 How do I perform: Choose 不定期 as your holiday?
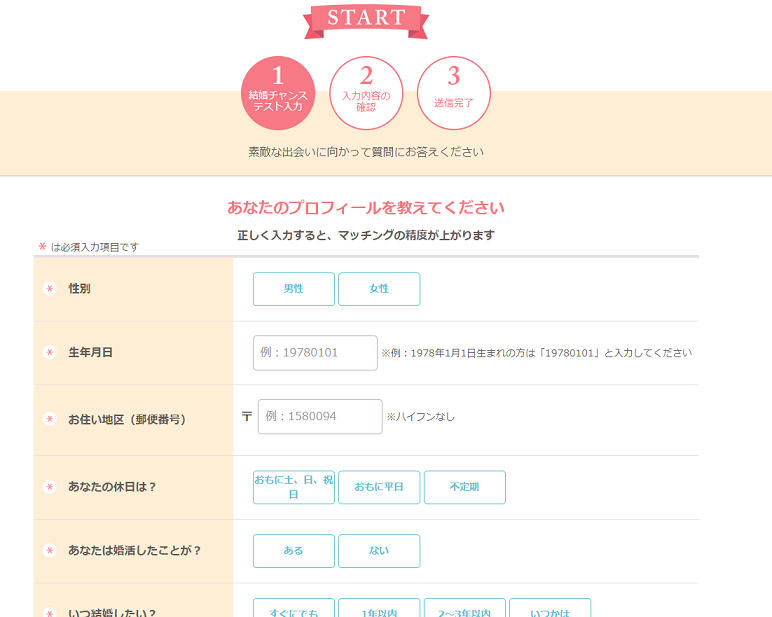coord(464,487)
